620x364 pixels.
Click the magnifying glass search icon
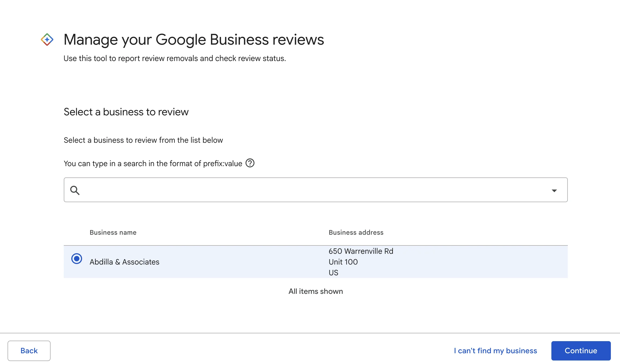pyautogui.click(x=75, y=190)
